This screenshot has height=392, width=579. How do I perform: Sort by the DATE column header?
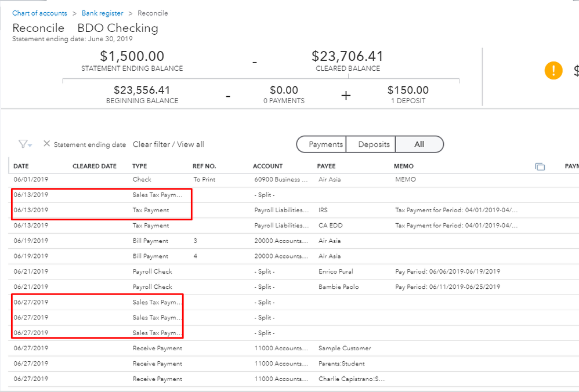pyautogui.click(x=21, y=166)
